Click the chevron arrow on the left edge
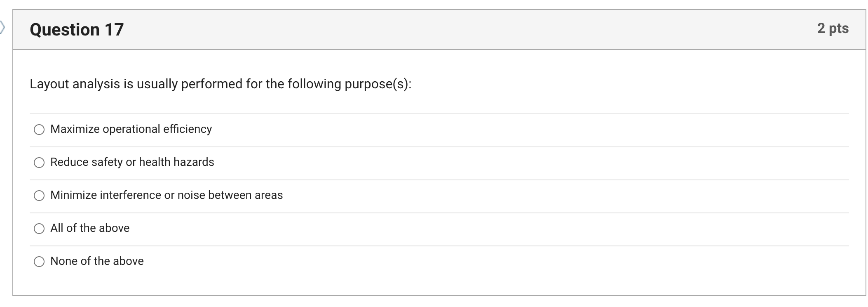Viewport: 868px width, 307px height. (x=3, y=26)
